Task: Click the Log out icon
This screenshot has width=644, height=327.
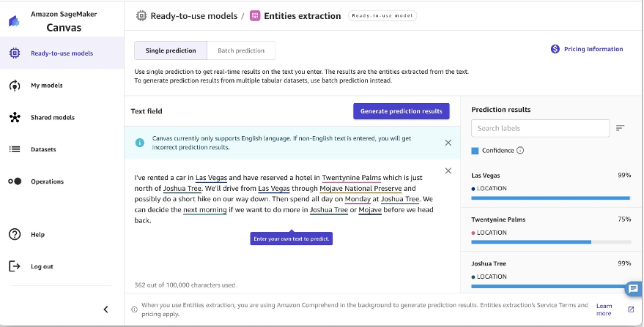Action: (15, 266)
